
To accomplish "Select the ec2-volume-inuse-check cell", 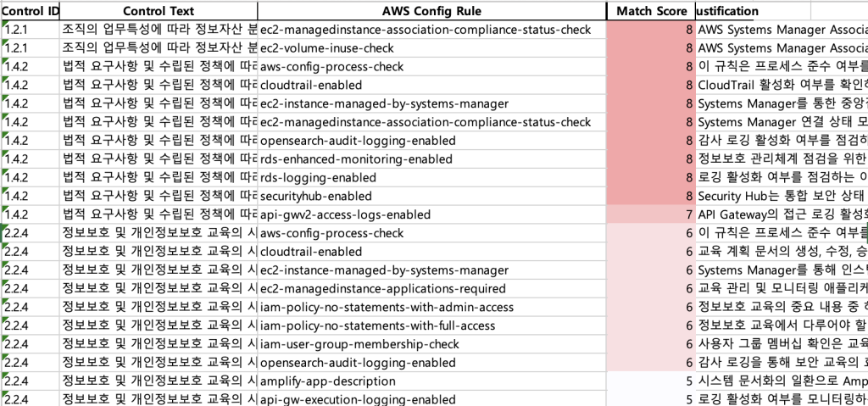I will pos(431,48).
